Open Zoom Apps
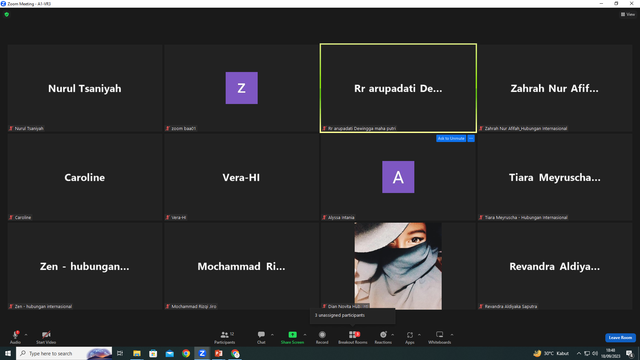The image size is (640, 360). point(410,337)
